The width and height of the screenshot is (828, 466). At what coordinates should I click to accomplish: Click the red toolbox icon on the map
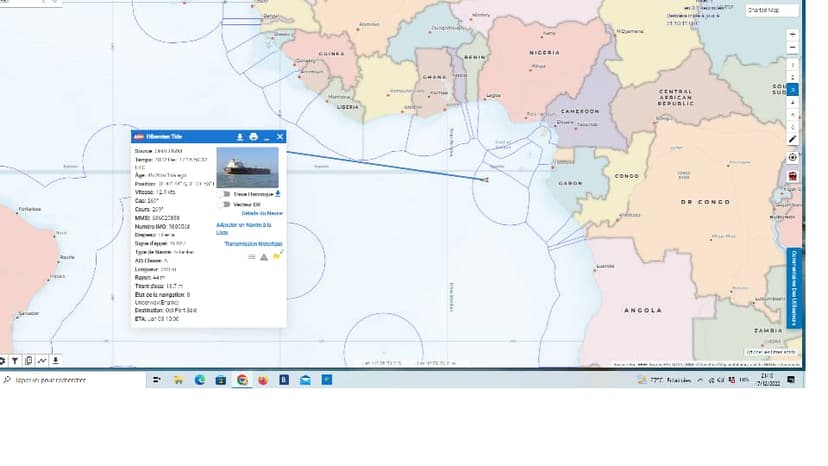tap(793, 176)
